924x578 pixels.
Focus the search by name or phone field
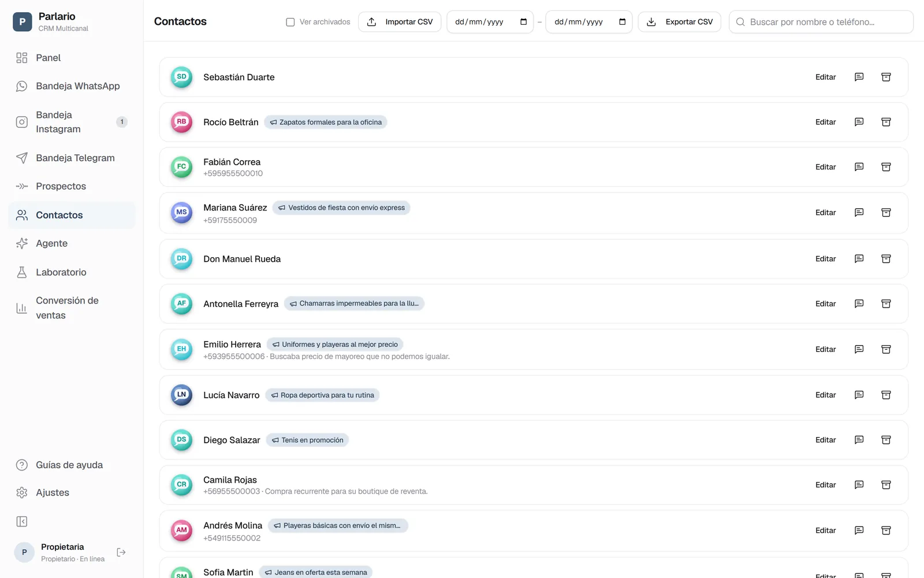[x=821, y=22]
